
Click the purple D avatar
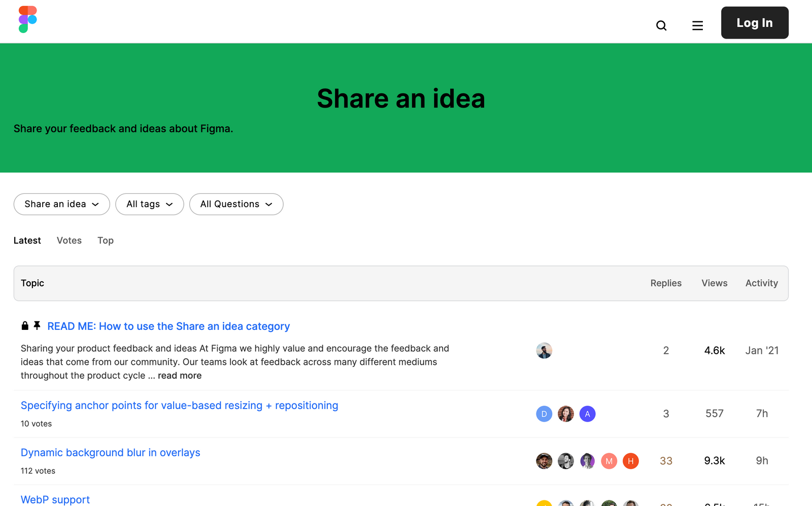tap(544, 414)
